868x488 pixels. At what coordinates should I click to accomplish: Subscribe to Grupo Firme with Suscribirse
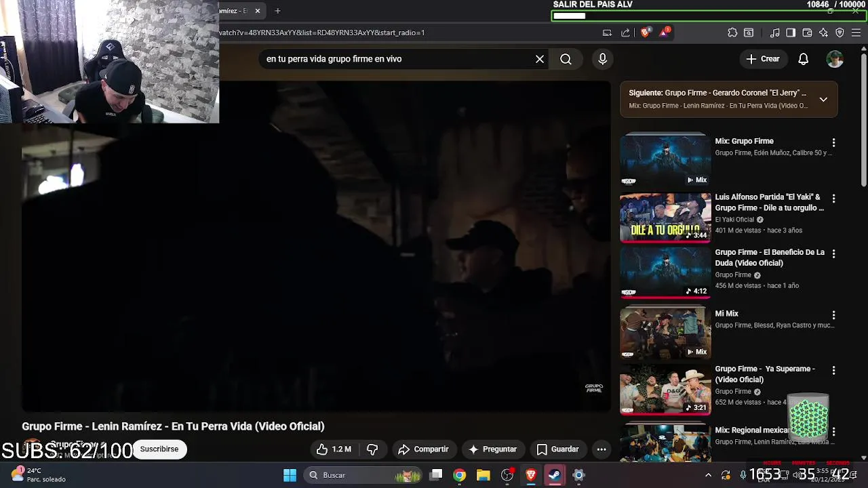point(159,449)
